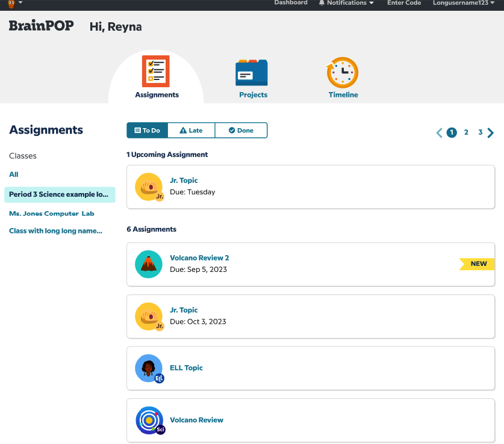This screenshot has width=504, height=444.
Task: Click the Timeline clock icon
Action: pos(343,73)
